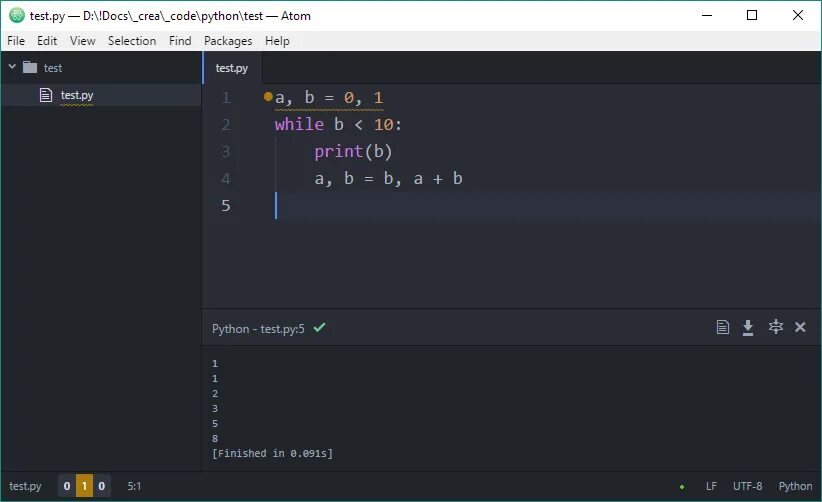This screenshot has height=502, width=822.
Task: Click the 'Python - test.py:5' output header
Action: click(x=258, y=329)
